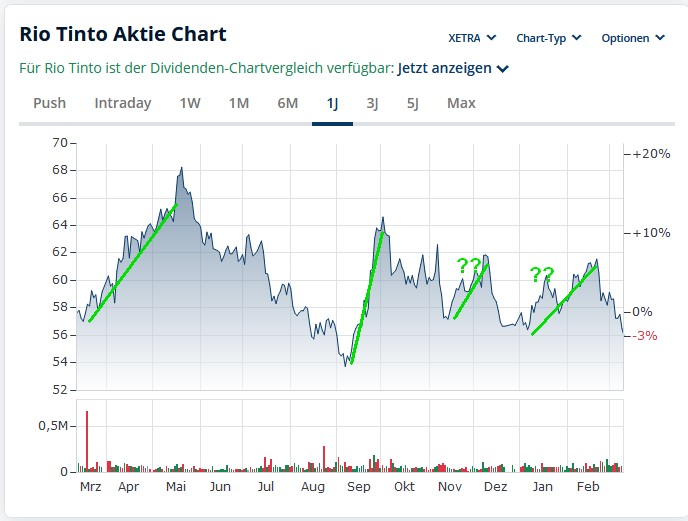This screenshot has height=521, width=688.
Task: Click the active 1J tab
Action: point(332,103)
